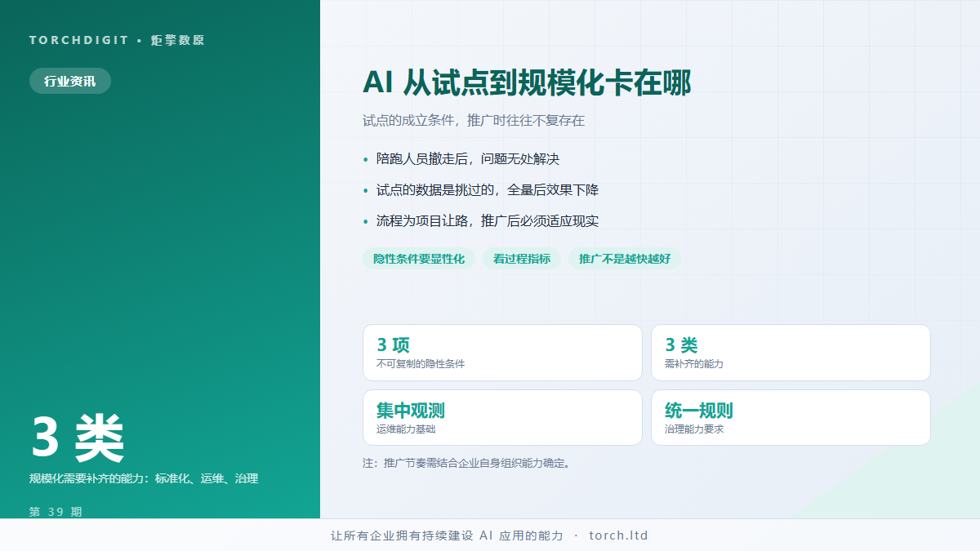Click caption 规模化需要补齐的能力：标准化、运维、治理
Viewport: 980px width, 551px height.
pyautogui.click(x=144, y=478)
